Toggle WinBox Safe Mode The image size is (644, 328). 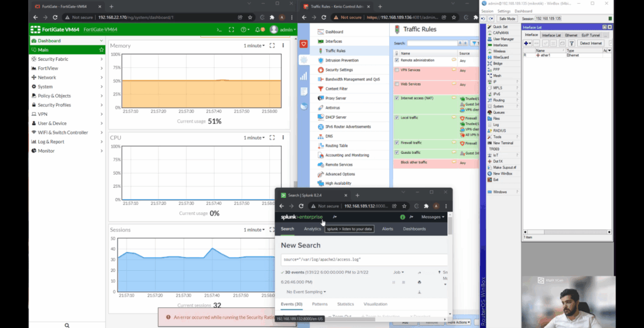[x=507, y=19]
